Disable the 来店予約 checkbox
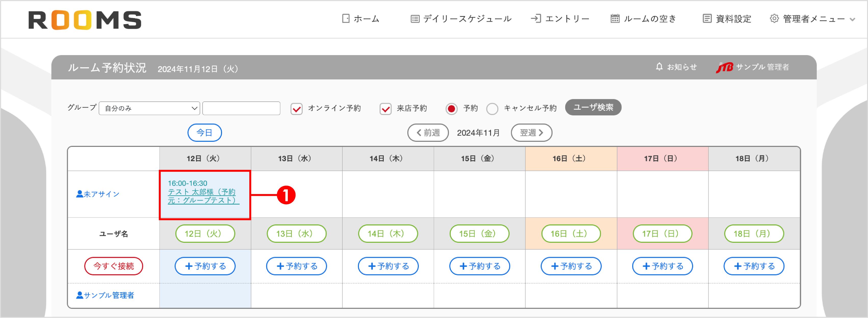868x318 pixels. pos(385,109)
